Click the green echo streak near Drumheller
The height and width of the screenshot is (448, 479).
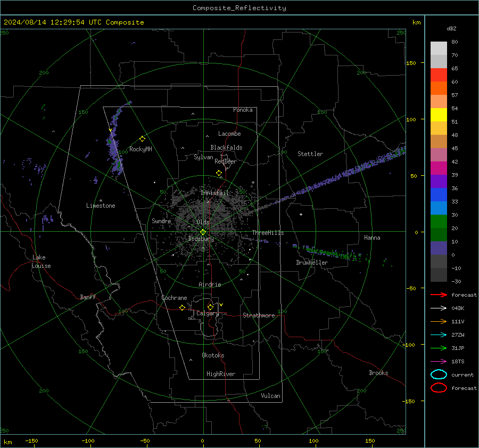pyautogui.click(x=335, y=253)
